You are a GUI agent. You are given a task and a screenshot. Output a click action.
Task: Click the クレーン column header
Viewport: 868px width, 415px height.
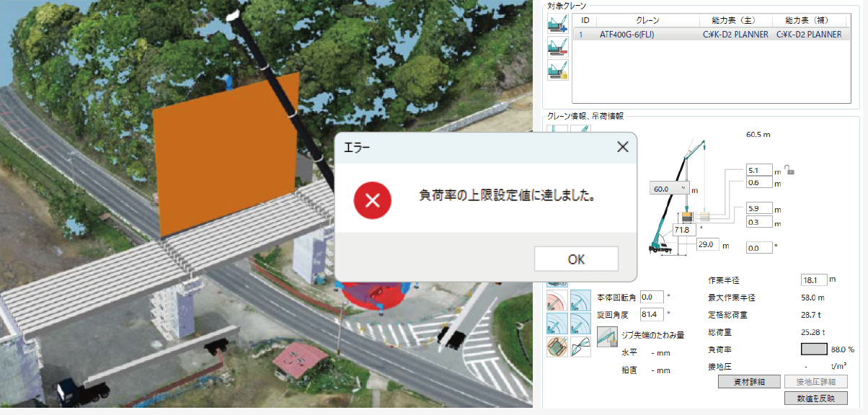pyautogui.click(x=645, y=20)
